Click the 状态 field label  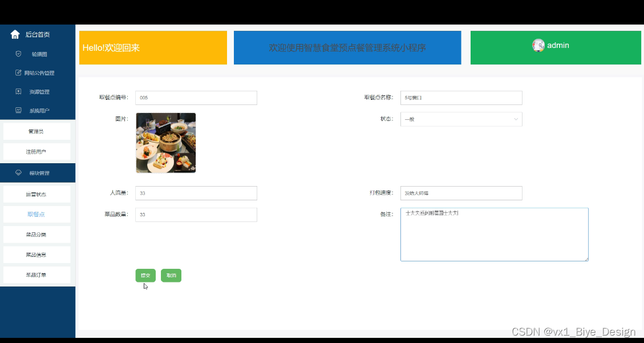tap(387, 119)
